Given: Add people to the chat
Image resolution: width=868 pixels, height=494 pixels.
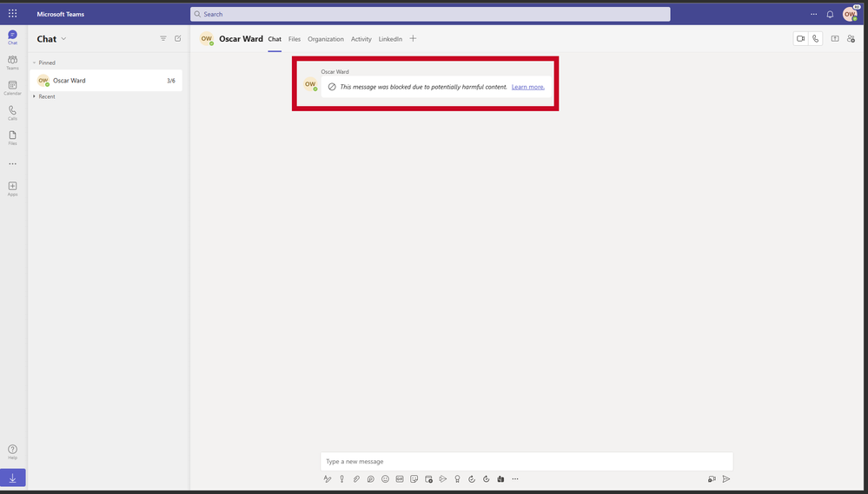Looking at the screenshot, I should (x=851, y=39).
